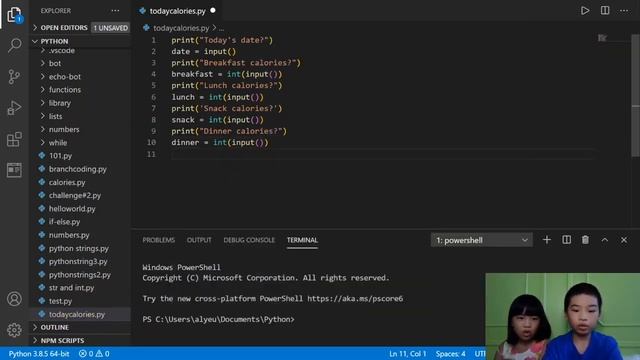Close the terminal panel
Image resolution: width=640 pixels, height=360 pixels.
point(624,240)
